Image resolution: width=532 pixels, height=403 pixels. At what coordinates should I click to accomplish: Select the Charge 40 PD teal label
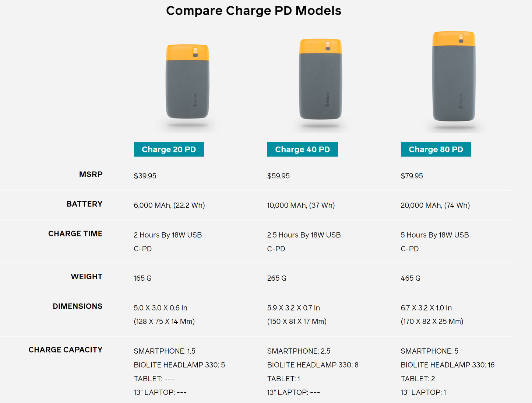click(x=302, y=149)
